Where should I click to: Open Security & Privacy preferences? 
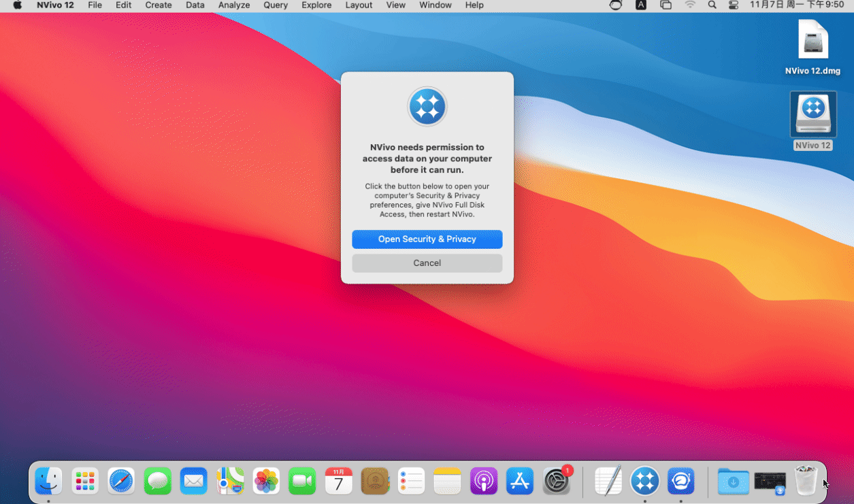point(427,239)
